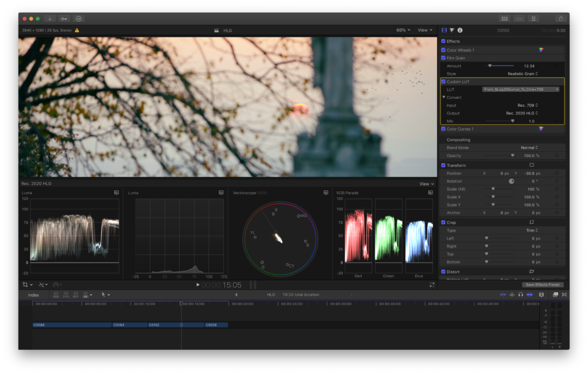Open the info inspector icon
Image resolution: width=588 pixels, height=374 pixels.
tap(460, 30)
